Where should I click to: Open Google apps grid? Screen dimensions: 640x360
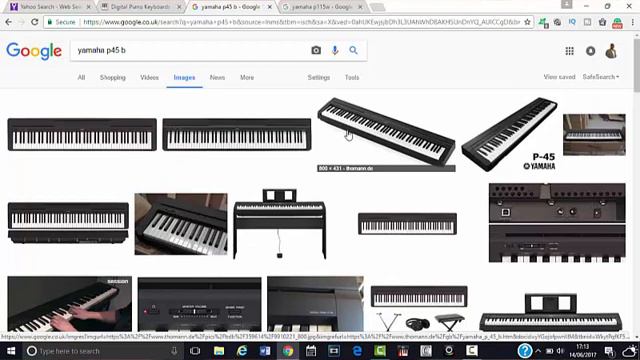569,51
